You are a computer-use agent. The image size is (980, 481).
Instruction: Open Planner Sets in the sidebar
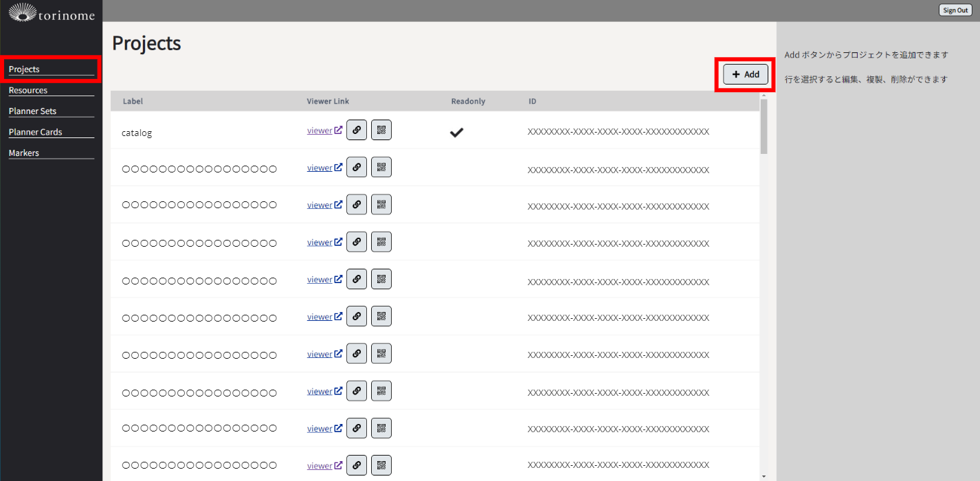pyautogui.click(x=32, y=111)
